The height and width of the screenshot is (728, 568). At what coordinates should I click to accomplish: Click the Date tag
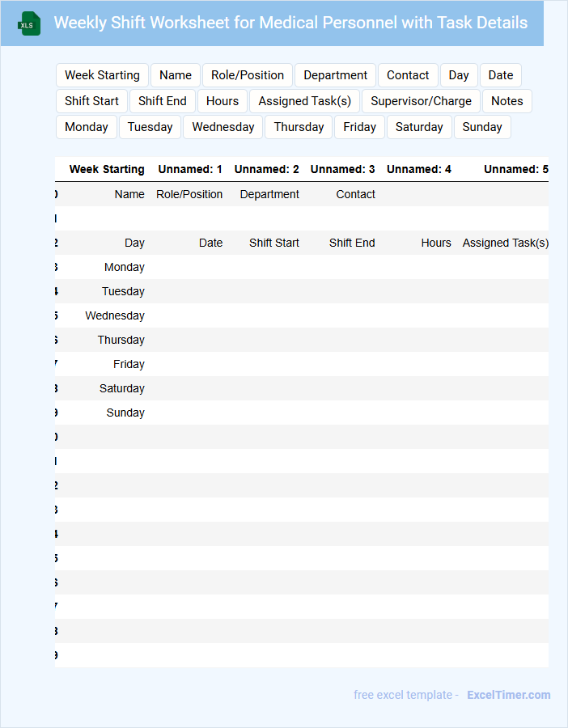click(x=501, y=75)
